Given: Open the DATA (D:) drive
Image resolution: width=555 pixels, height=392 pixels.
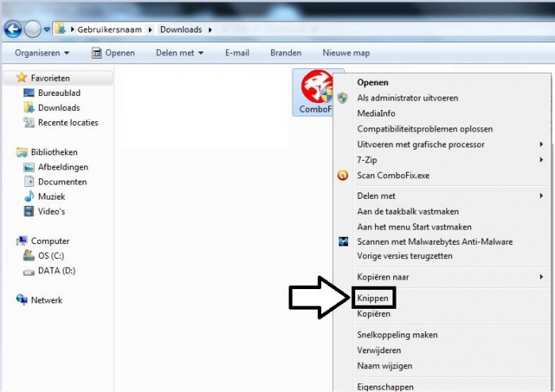Looking at the screenshot, I should 56,271.
